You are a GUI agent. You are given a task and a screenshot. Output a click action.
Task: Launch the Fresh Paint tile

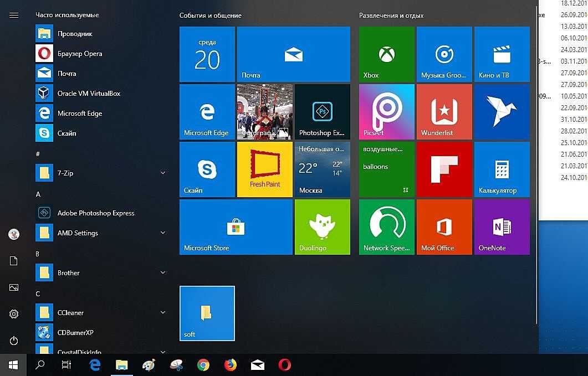pos(265,169)
